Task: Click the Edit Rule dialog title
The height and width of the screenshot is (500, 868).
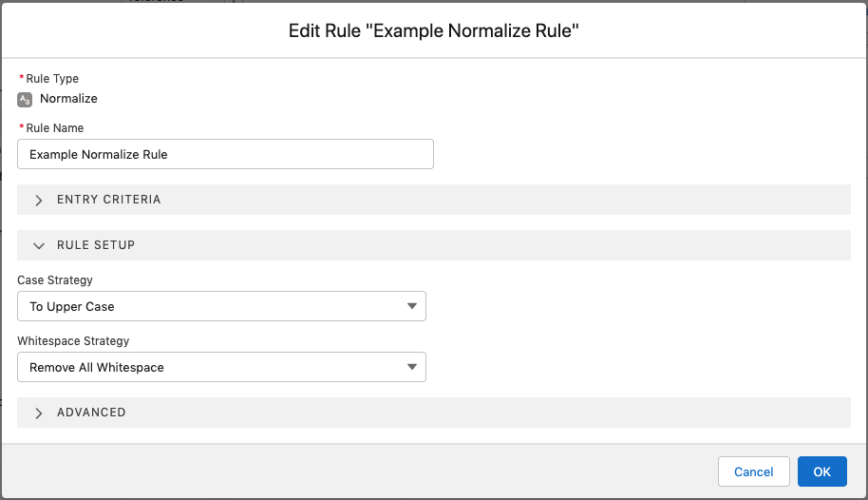Action: pos(433,31)
